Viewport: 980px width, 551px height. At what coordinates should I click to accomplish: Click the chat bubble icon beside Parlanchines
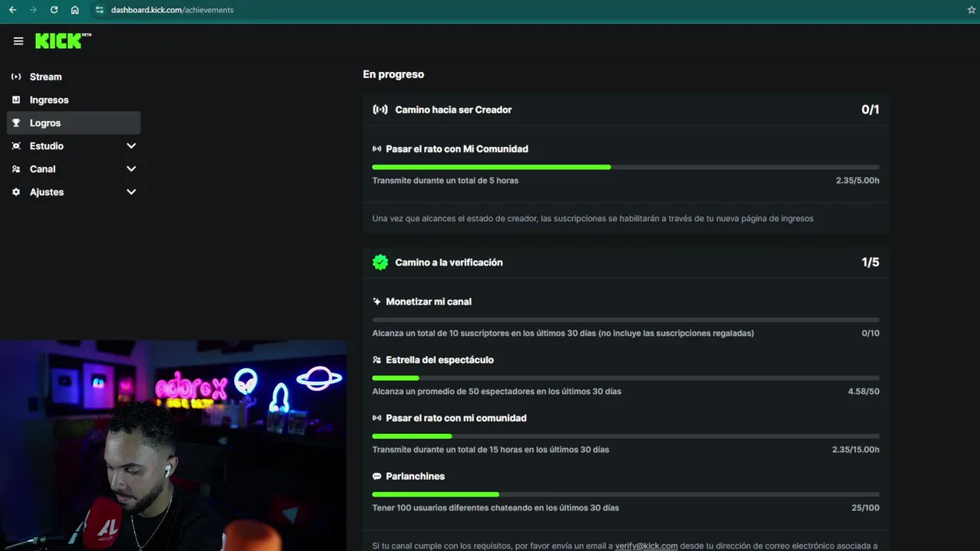pyautogui.click(x=377, y=476)
